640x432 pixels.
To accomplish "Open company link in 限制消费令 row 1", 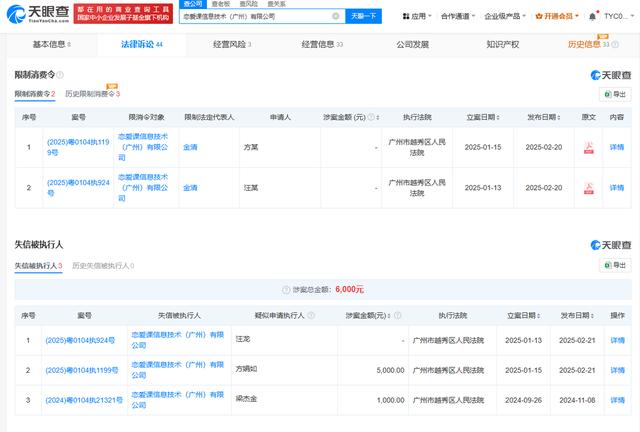I will (143, 147).
